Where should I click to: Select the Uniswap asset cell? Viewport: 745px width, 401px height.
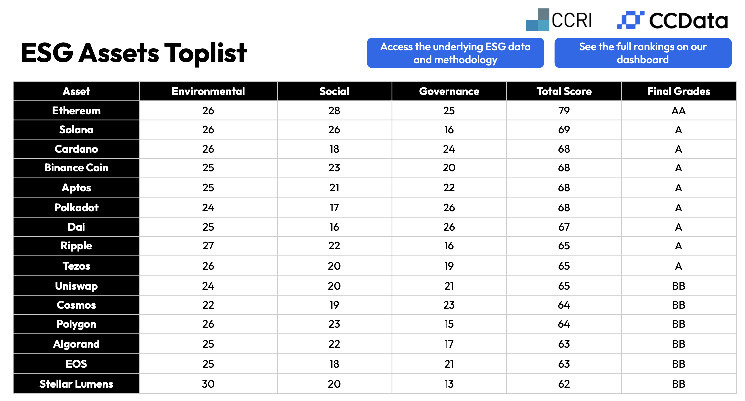coord(76,285)
